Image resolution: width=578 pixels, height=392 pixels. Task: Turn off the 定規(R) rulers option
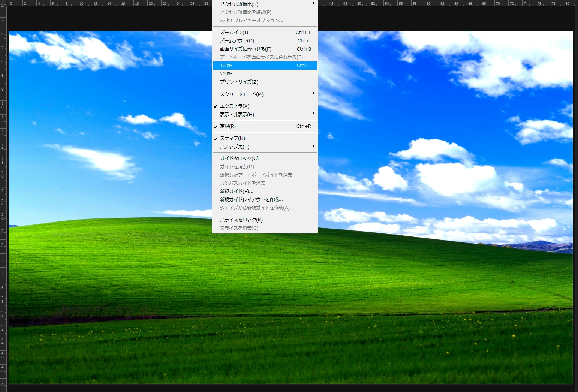265,126
